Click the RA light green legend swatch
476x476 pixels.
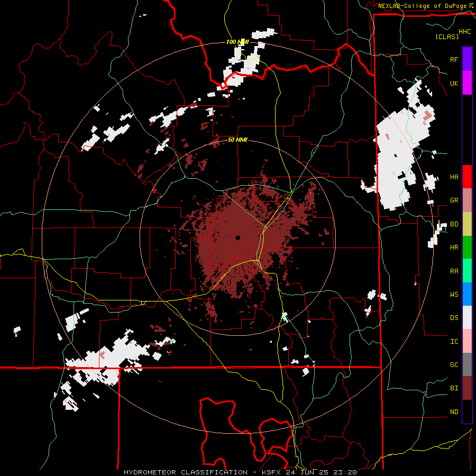point(467,271)
